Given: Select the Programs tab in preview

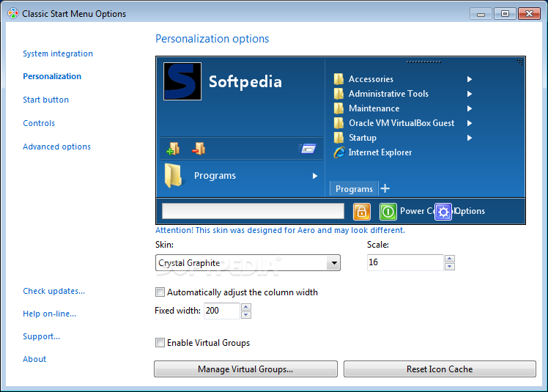Looking at the screenshot, I should (x=354, y=189).
